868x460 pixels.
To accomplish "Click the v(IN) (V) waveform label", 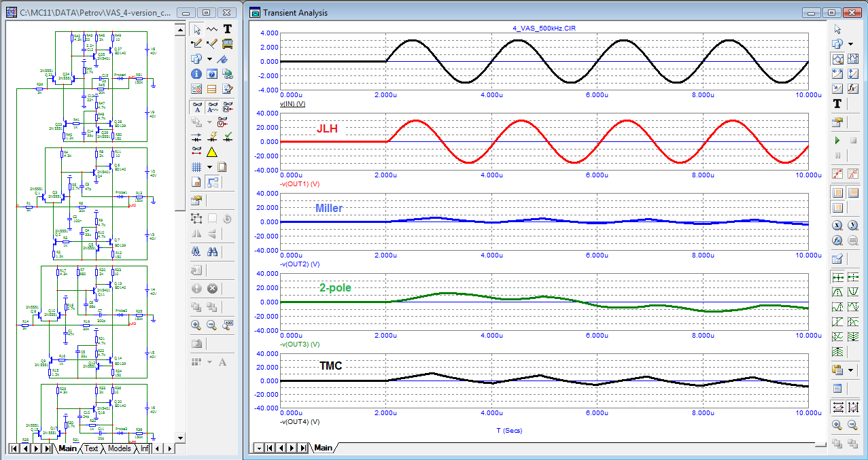I will [292, 104].
